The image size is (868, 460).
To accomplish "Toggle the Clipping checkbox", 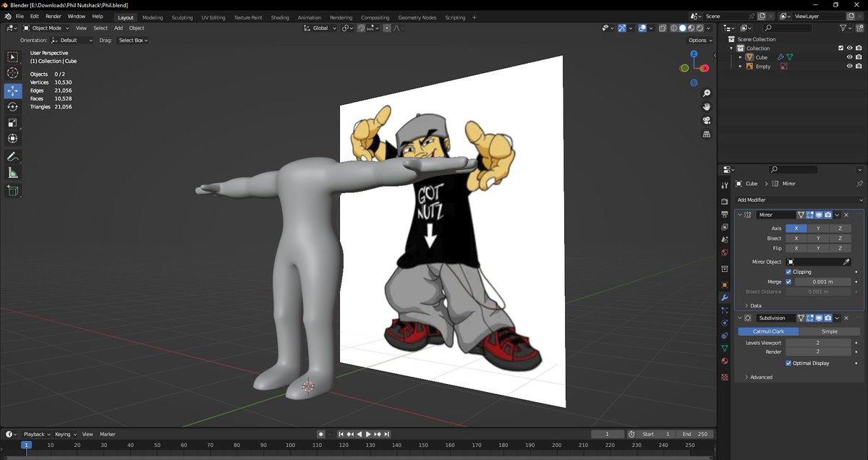I will pyautogui.click(x=788, y=272).
